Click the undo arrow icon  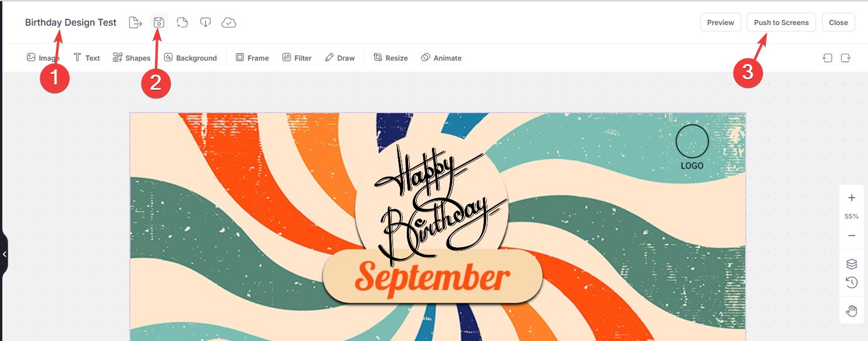click(x=827, y=58)
